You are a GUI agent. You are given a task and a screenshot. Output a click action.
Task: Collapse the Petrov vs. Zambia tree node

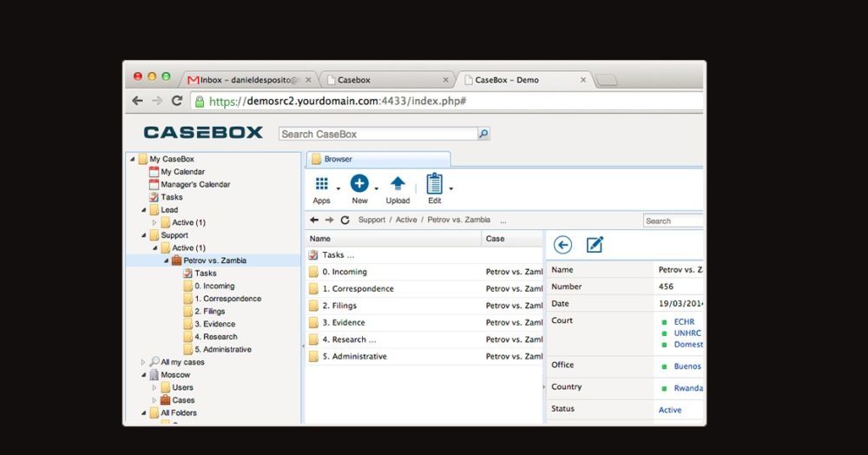click(x=165, y=260)
